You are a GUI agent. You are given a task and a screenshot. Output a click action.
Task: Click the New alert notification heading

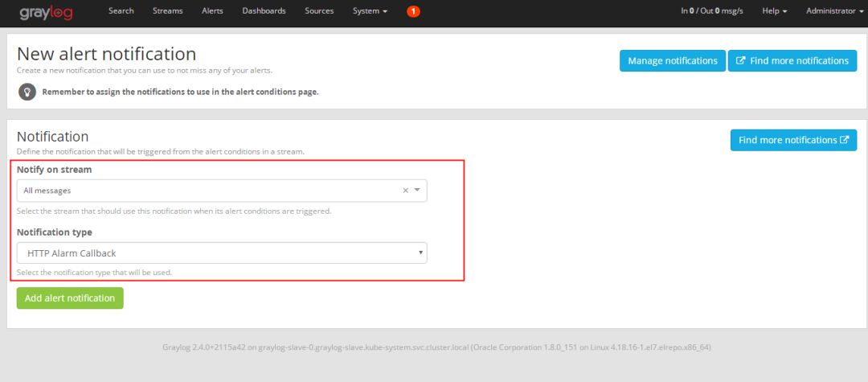[x=106, y=54]
